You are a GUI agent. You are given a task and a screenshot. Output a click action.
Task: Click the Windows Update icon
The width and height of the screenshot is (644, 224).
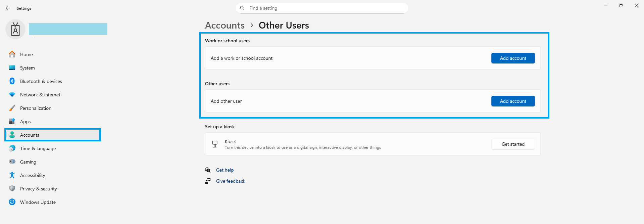pos(12,202)
